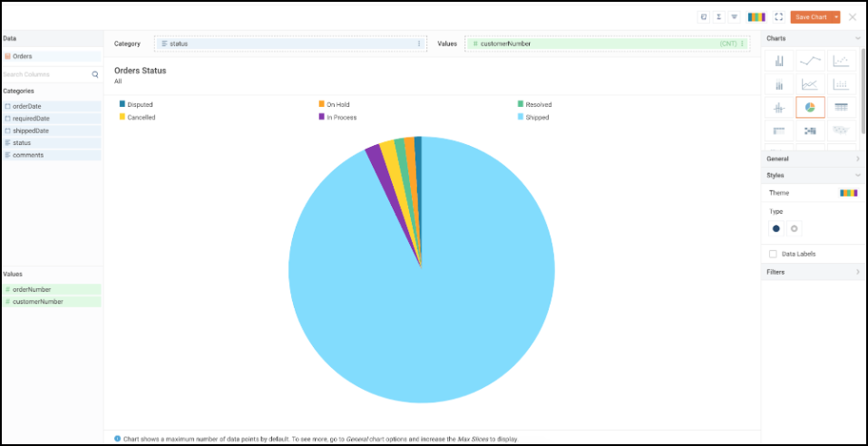868x446 pixels.
Task: Select the US map chart type icon
Action: coord(842,131)
